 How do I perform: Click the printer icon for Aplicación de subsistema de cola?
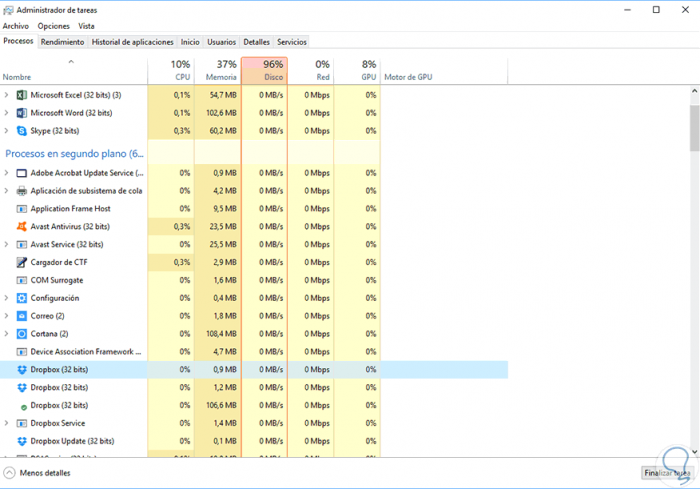(x=21, y=191)
